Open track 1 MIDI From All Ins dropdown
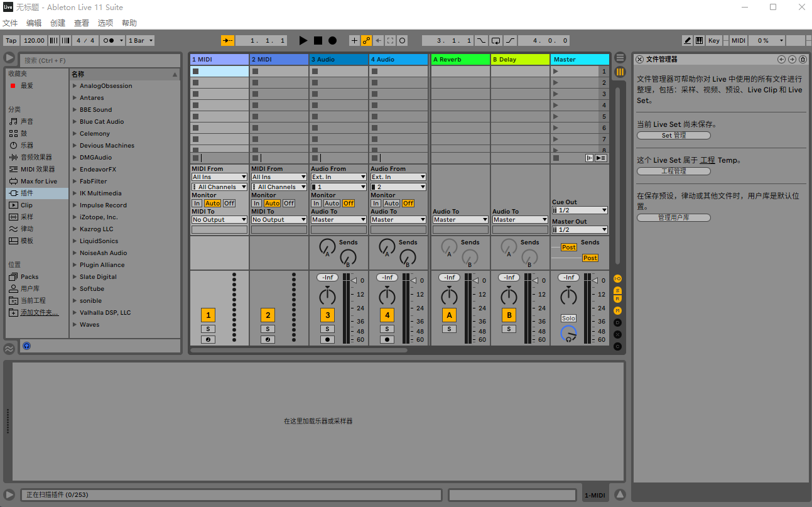812x507 pixels. (219, 177)
